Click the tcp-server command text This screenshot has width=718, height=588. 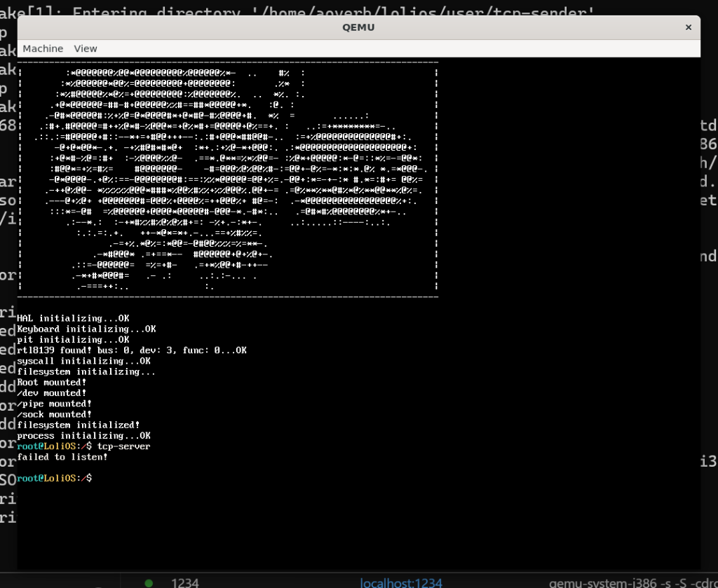coord(124,446)
